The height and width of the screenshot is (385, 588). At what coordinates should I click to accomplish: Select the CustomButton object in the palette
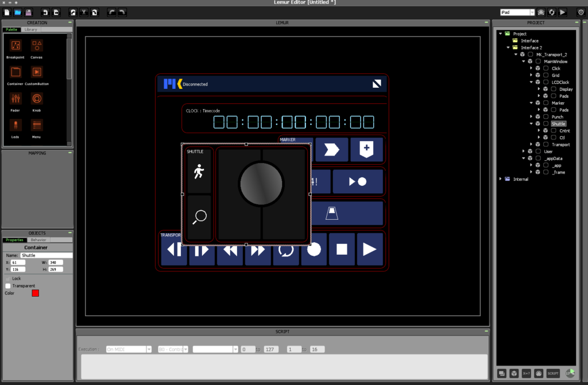point(36,76)
